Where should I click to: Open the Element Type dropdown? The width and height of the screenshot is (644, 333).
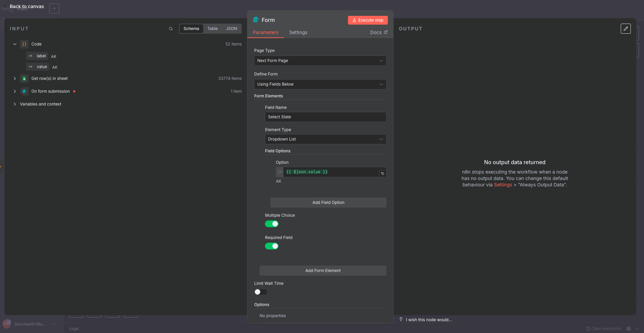pyautogui.click(x=325, y=139)
